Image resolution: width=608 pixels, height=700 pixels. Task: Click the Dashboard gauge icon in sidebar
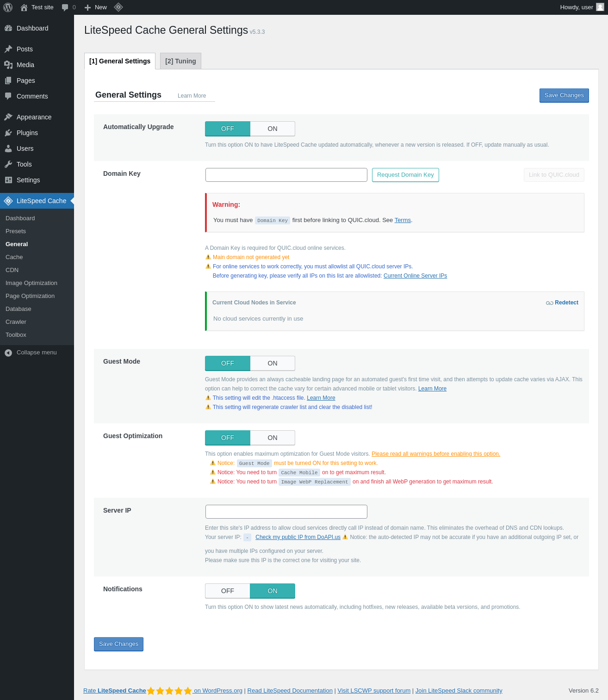click(x=8, y=28)
